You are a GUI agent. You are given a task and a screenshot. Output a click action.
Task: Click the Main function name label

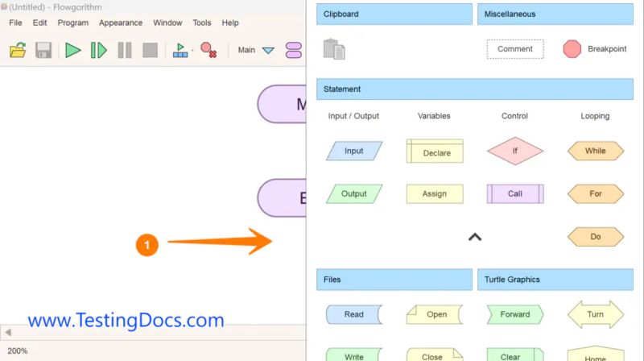click(246, 50)
